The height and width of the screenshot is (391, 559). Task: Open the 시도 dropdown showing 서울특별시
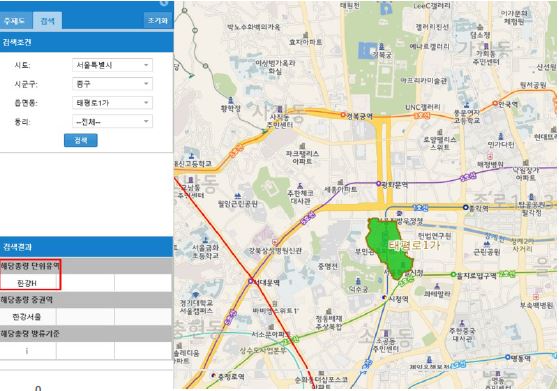tap(112, 65)
